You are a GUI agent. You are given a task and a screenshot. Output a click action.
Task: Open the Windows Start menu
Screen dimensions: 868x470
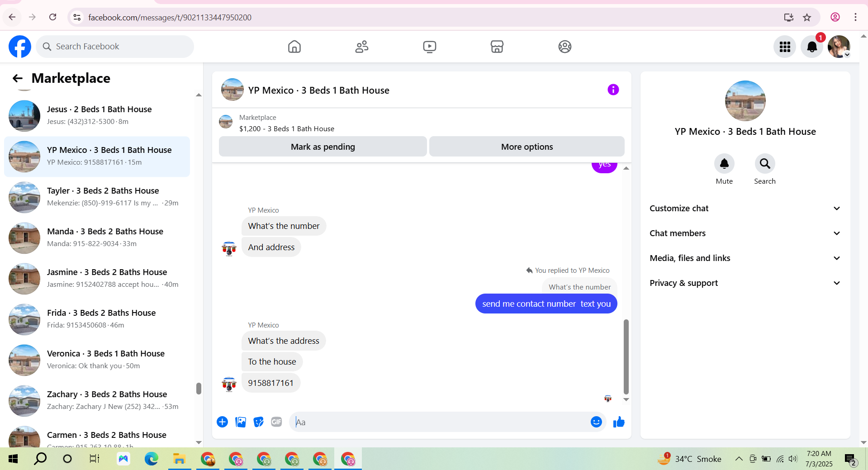click(x=13, y=459)
